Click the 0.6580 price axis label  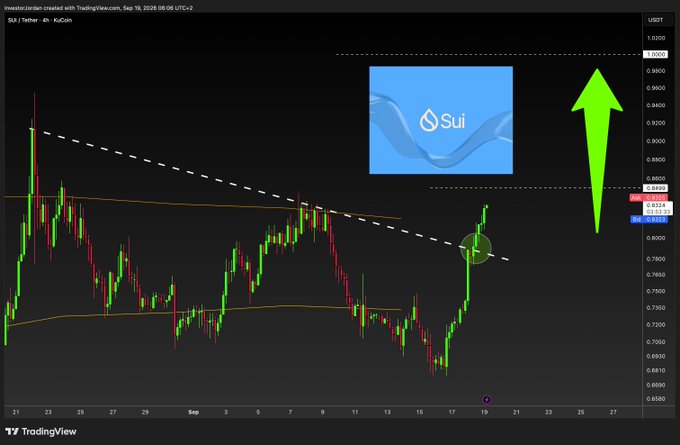(656, 399)
